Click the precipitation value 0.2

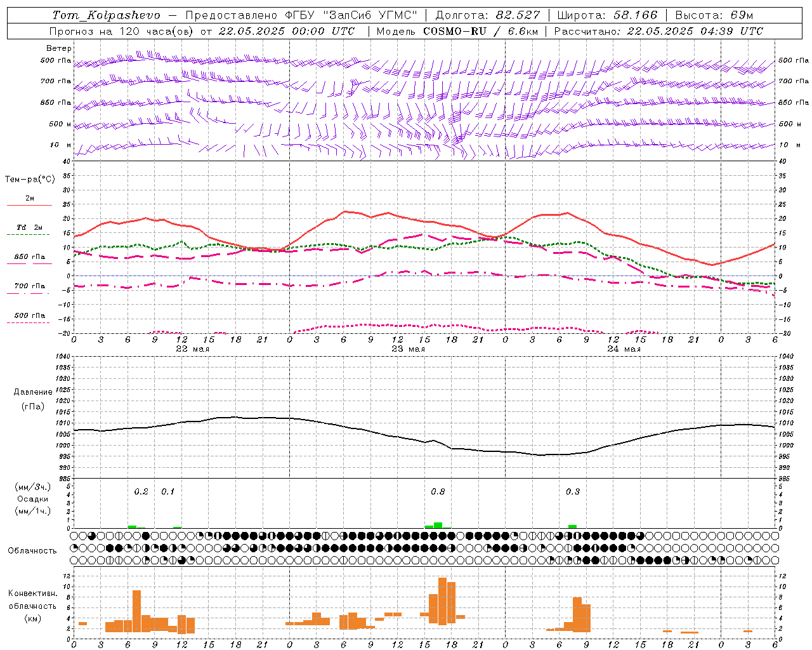tap(141, 491)
